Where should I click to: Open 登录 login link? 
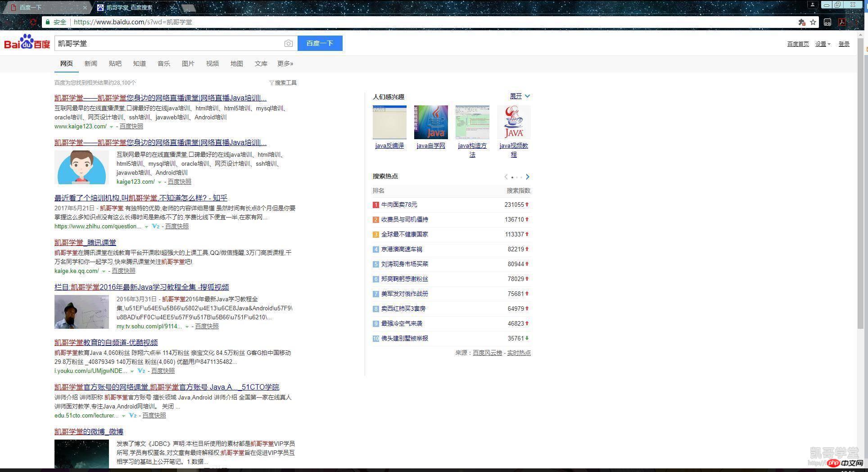coord(844,44)
